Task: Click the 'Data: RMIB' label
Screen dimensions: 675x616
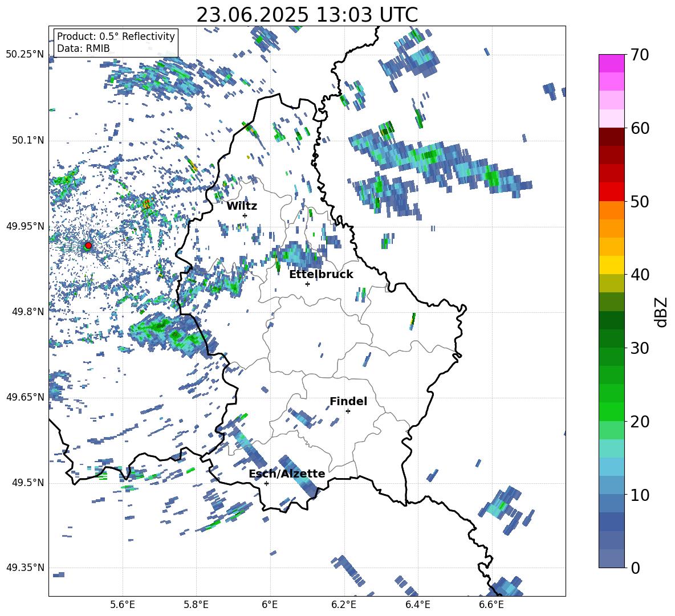Action: tap(83, 48)
